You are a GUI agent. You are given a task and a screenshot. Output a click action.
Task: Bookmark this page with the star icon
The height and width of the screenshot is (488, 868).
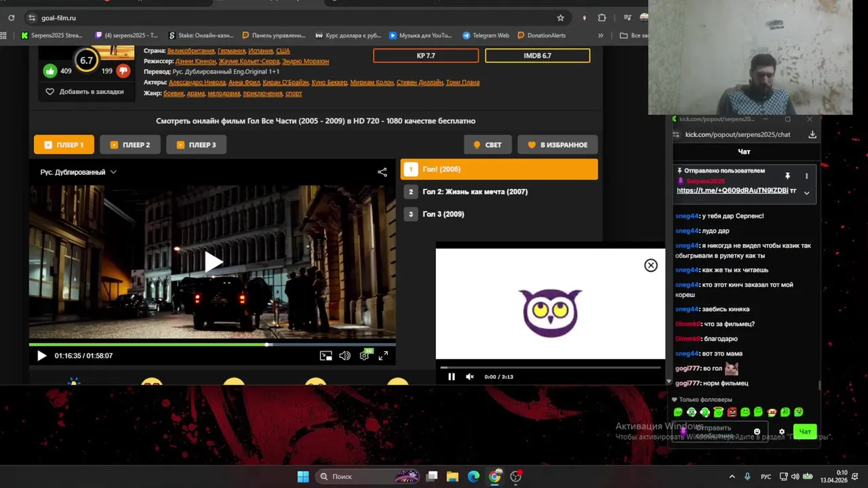(x=560, y=18)
